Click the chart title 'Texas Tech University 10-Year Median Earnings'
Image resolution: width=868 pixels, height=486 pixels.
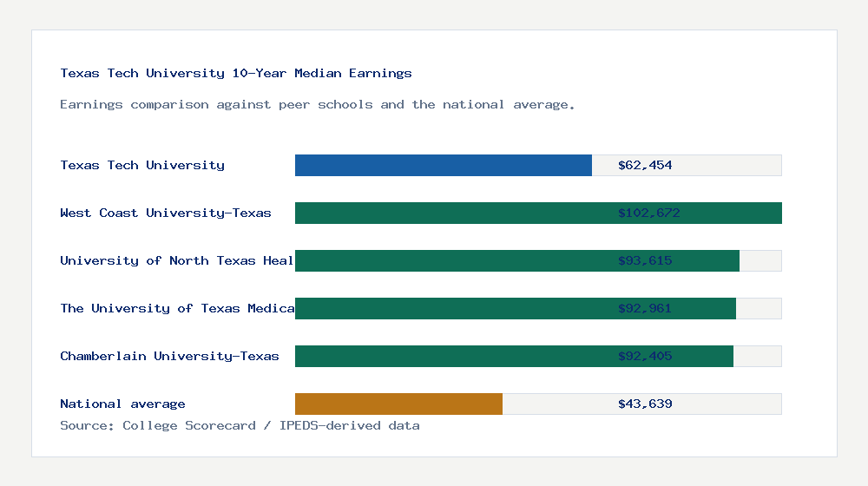tap(236, 73)
